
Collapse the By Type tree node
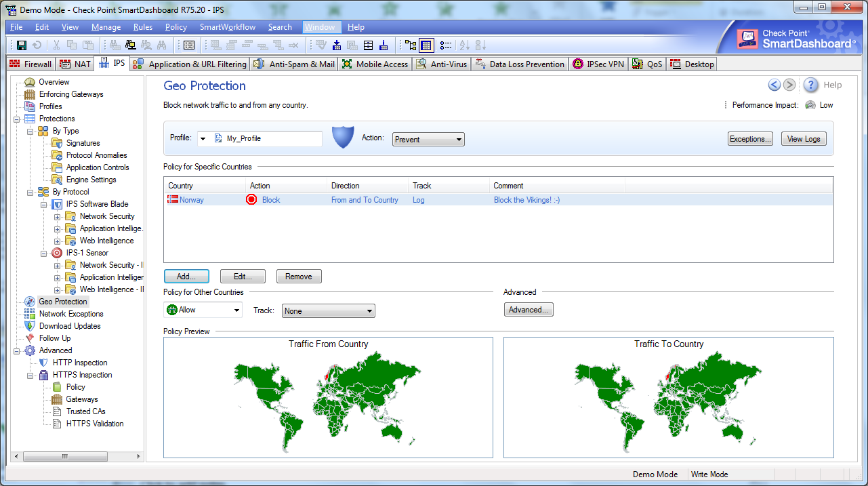30,131
